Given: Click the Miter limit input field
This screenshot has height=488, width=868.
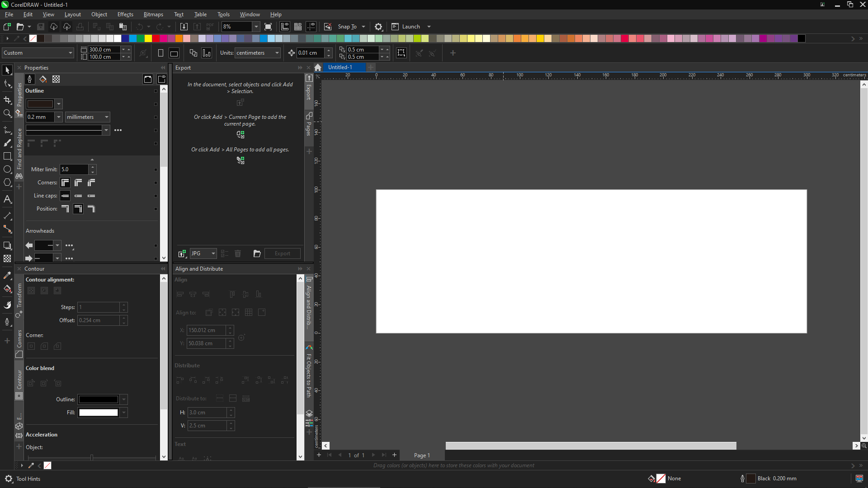Looking at the screenshot, I should [x=74, y=169].
